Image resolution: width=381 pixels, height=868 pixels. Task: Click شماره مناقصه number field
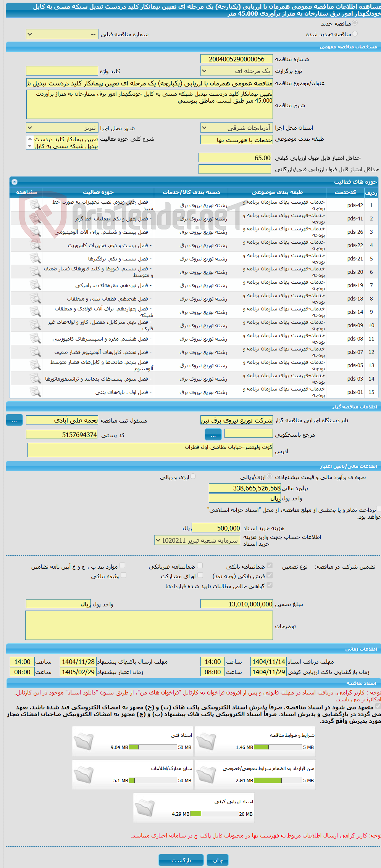[237, 59]
